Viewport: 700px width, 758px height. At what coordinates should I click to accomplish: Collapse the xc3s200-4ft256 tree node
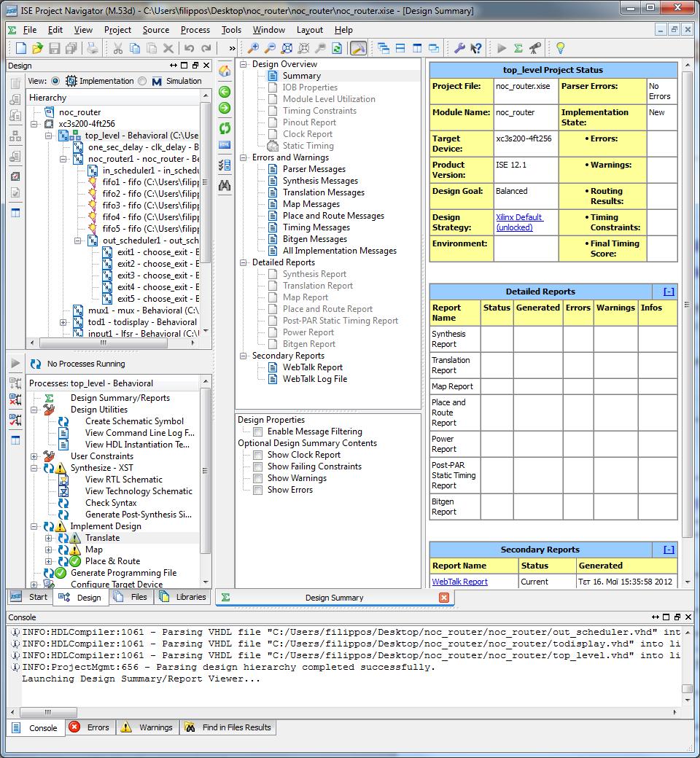point(34,124)
